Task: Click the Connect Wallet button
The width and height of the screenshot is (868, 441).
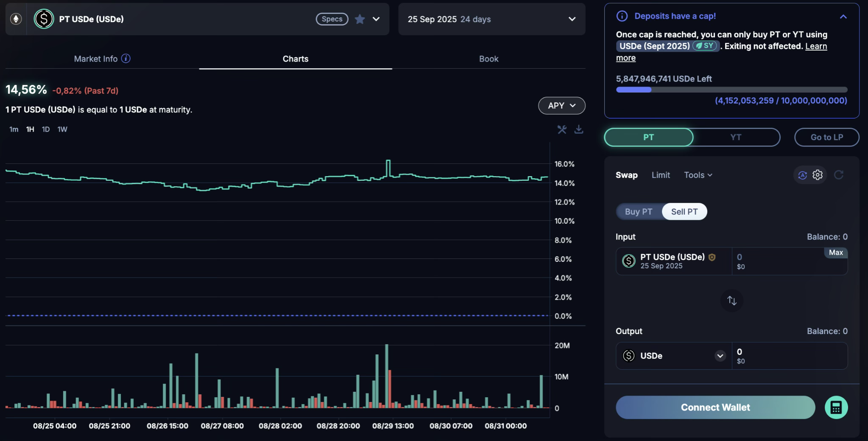Action: tap(715, 407)
